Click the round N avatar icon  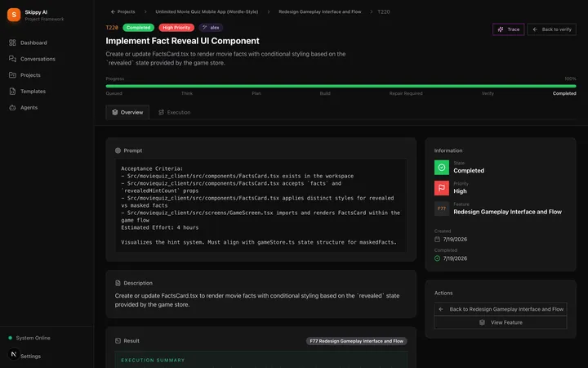point(14,354)
